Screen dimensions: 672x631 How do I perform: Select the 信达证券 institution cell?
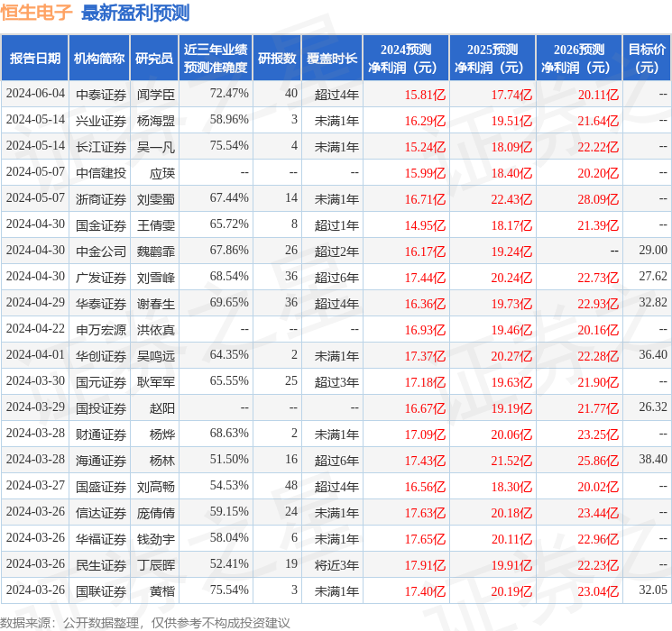click(x=101, y=512)
